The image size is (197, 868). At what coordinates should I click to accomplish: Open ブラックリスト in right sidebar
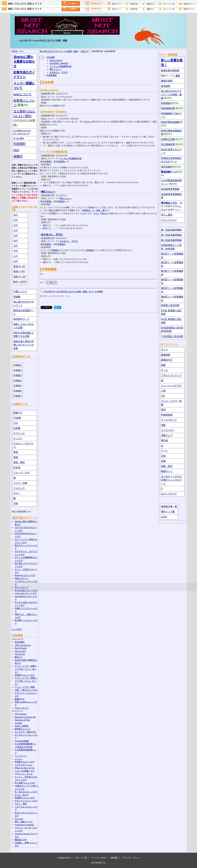(169, 220)
